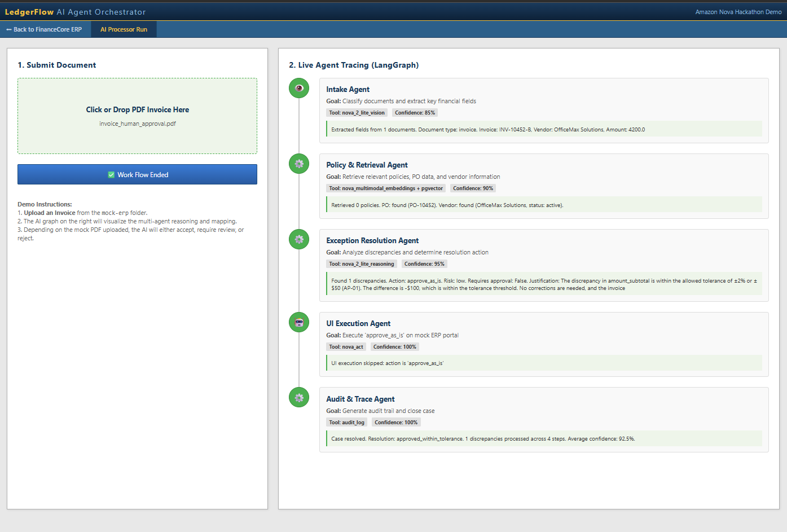
Task: Click the checkmark icon in Work Flow Ended
Action: tap(111, 175)
